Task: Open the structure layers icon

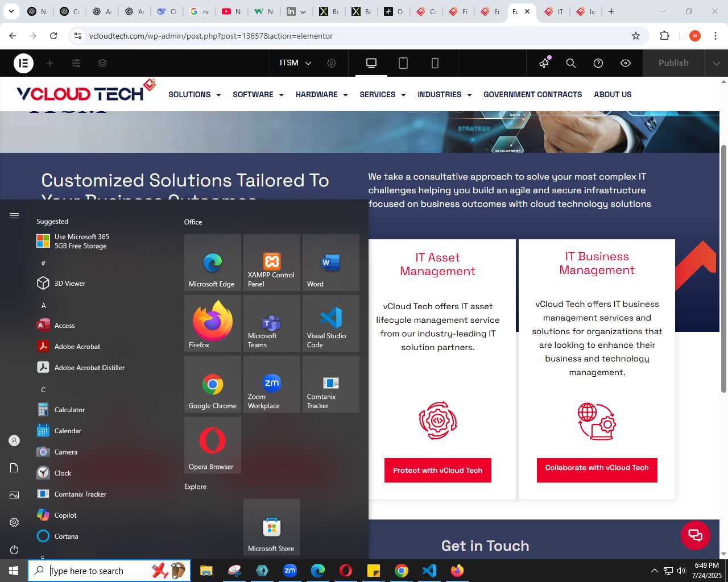Action: coord(102,63)
